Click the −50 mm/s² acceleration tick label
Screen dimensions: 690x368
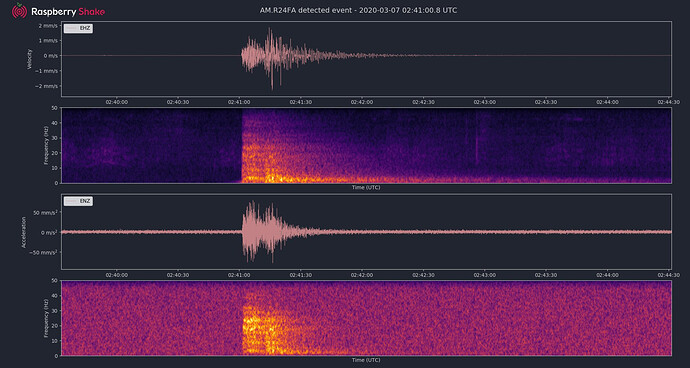pyautogui.click(x=44, y=252)
